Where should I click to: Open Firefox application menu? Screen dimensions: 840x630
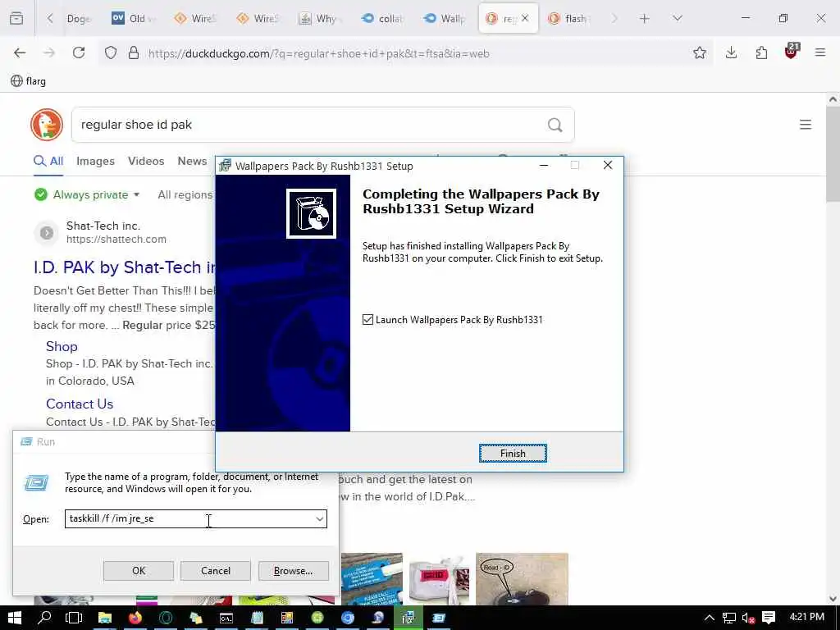(x=820, y=52)
